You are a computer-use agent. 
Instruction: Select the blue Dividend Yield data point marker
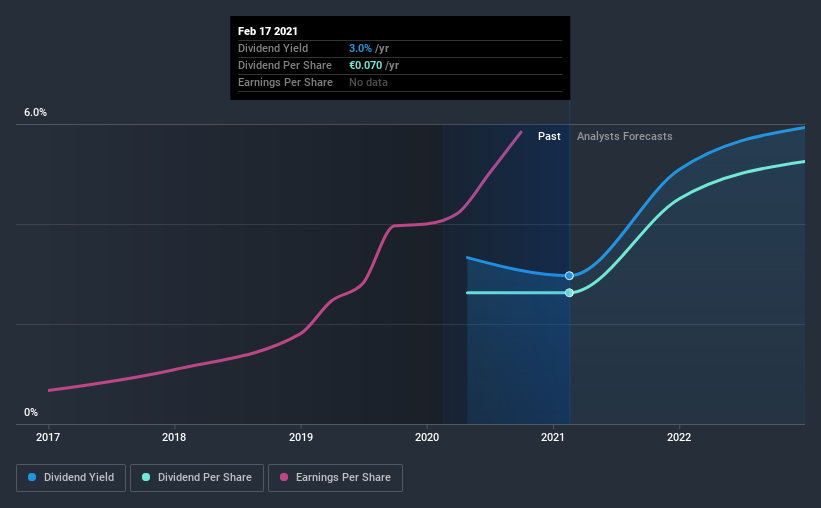[569, 275]
